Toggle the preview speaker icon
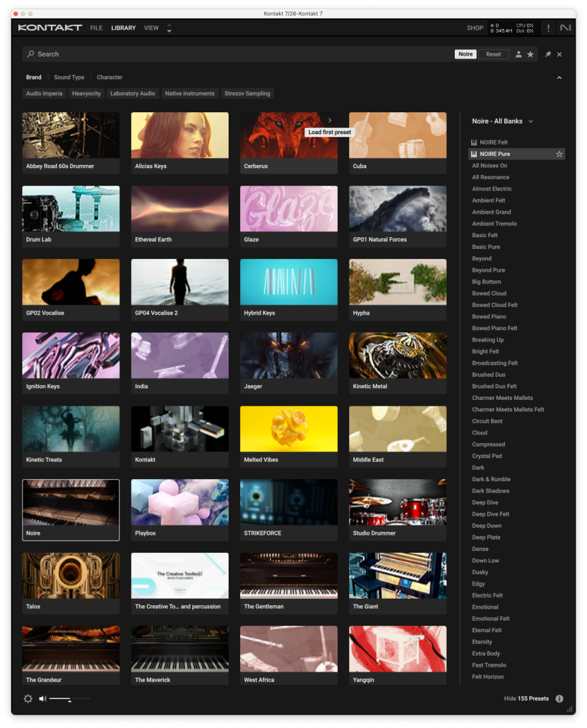Image resolution: width=587 pixels, height=728 pixels. (42, 699)
